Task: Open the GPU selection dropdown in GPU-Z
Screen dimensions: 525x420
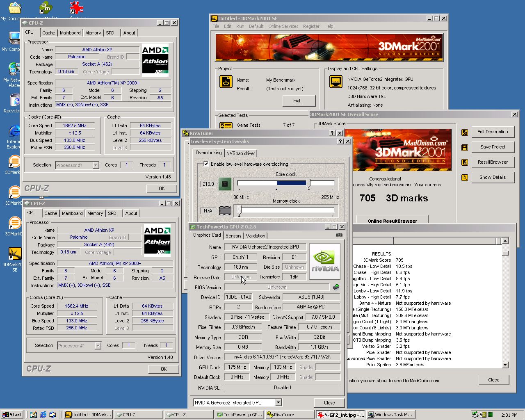Action: coord(278,402)
